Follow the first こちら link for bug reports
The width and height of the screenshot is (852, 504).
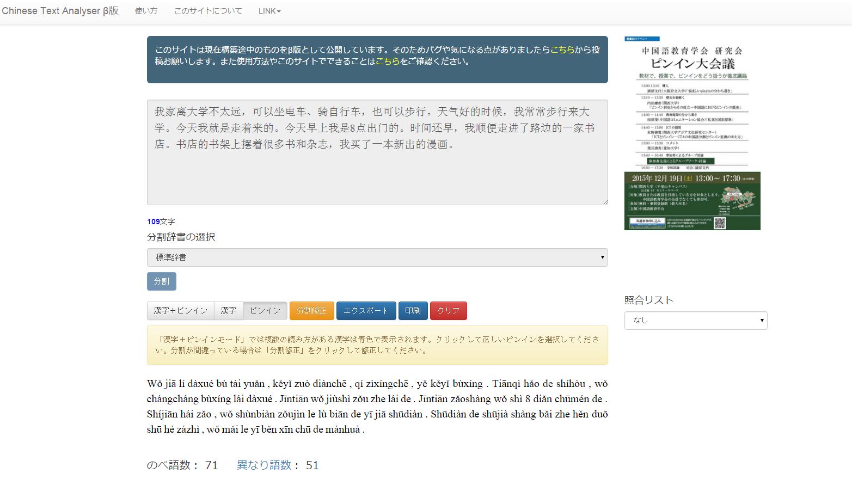(562, 50)
